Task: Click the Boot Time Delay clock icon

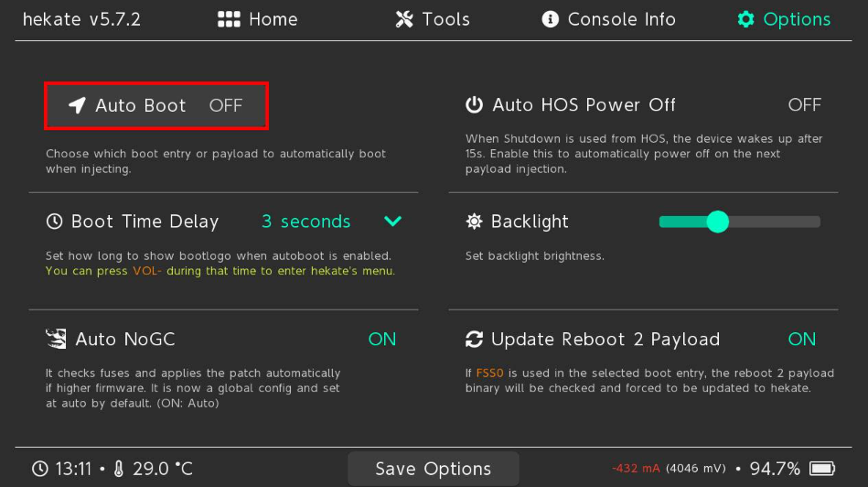Action: 55,222
